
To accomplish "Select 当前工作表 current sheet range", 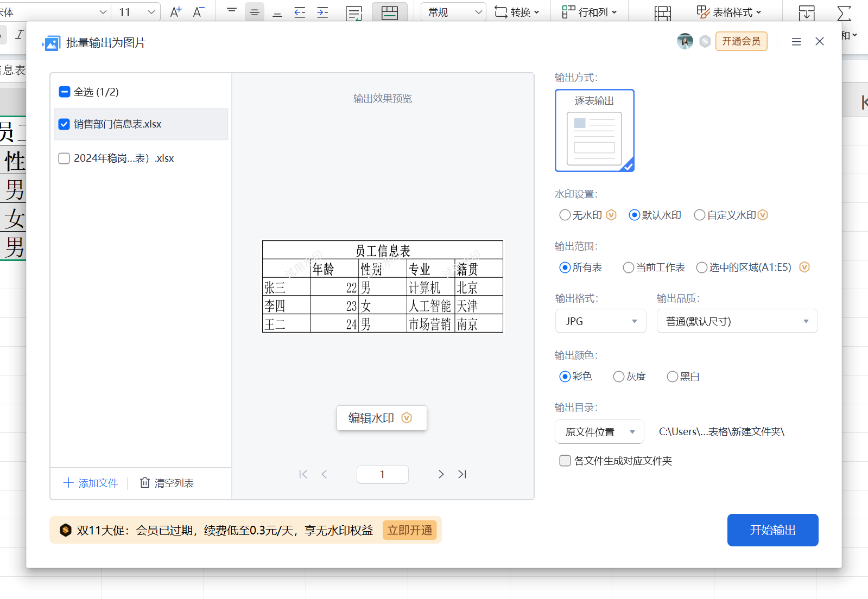I will point(629,267).
